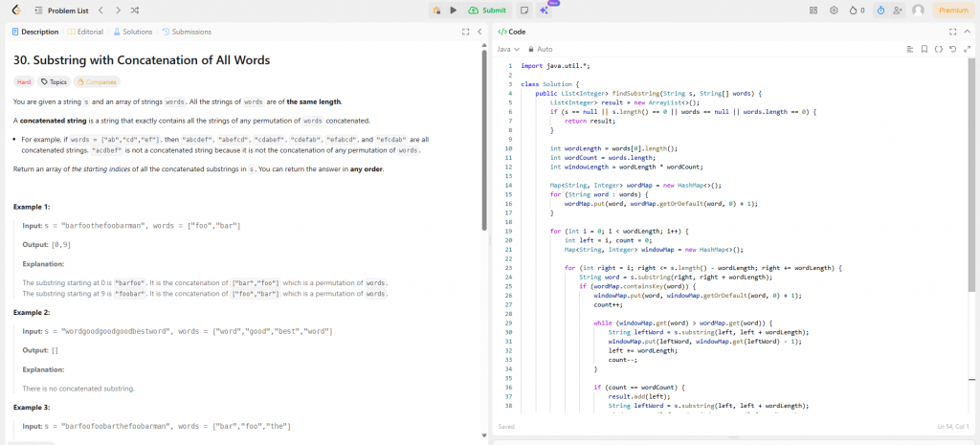This screenshot has width=980, height=445.
Task: Maximize the description panel
Action: tap(465, 32)
